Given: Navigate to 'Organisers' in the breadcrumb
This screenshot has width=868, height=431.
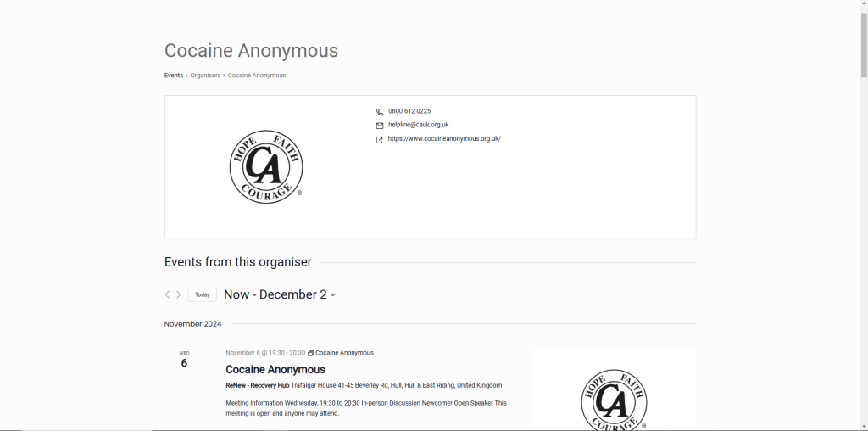Looking at the screenshot, I should [205, 76].
